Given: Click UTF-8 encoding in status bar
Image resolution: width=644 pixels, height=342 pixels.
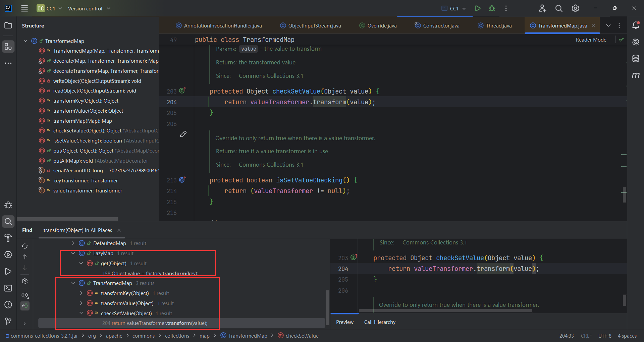Looking at the screenshot, I should point(605,336).
